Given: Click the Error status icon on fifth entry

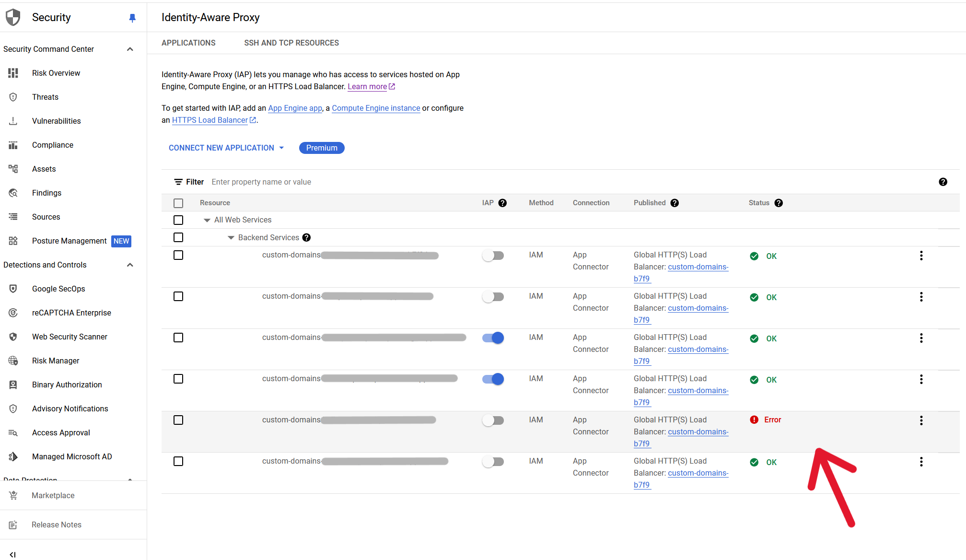Looking at the screenshot, I should [754, 420].
